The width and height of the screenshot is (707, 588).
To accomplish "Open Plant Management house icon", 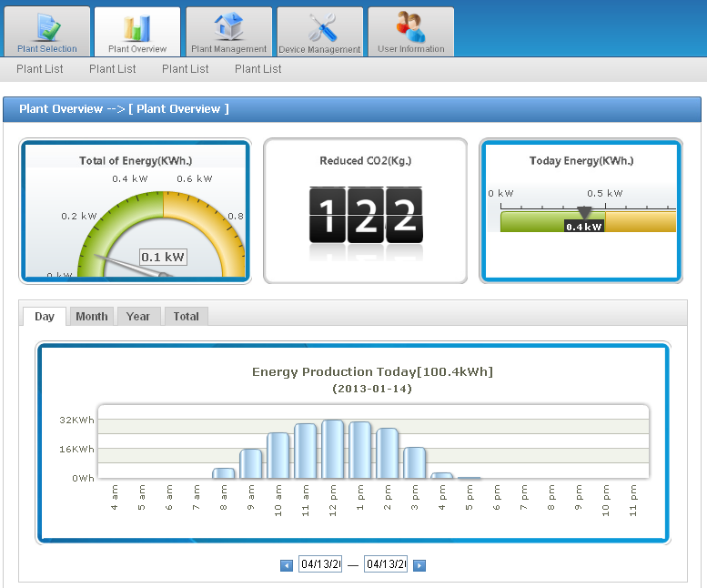I will coord(228,26).
